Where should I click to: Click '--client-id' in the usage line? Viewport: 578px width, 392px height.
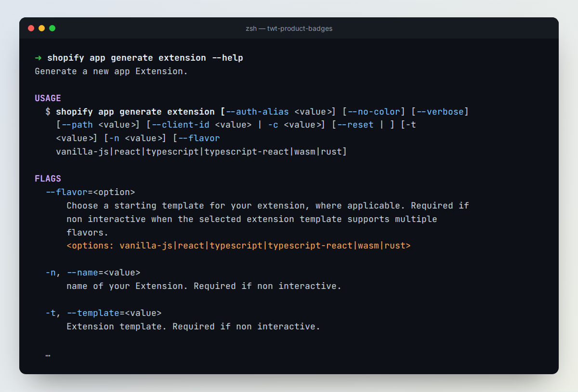click(x=180, y=125)
